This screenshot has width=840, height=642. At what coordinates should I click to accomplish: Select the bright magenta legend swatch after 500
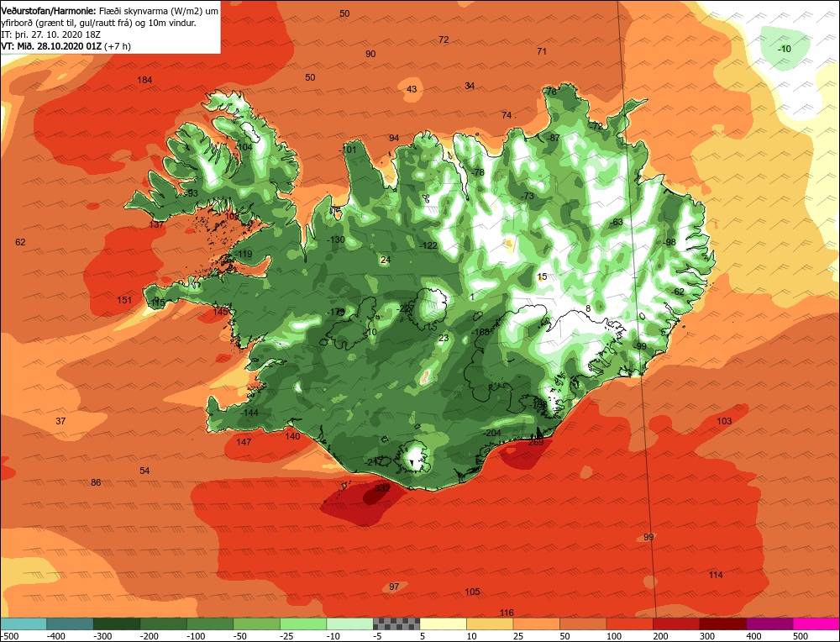point(816,624)
